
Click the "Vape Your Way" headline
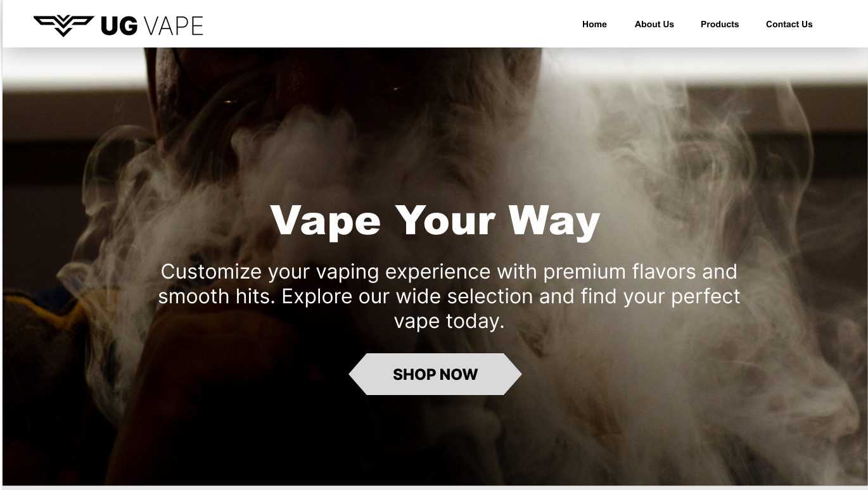[x=435, y=221]
